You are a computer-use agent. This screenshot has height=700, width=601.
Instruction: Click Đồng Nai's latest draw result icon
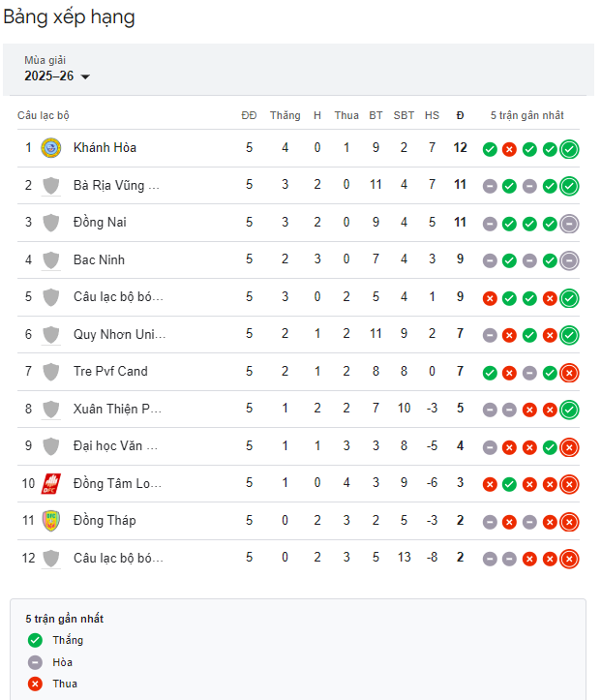[x=570, y=224]
